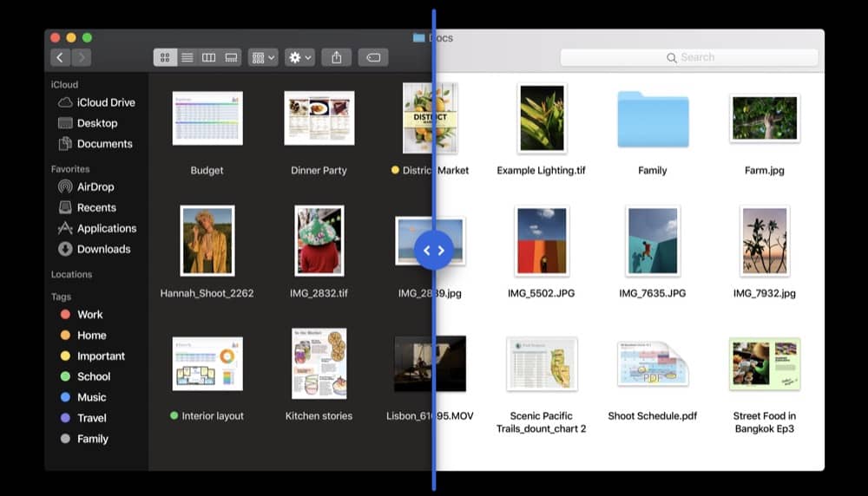
Task: Open the group-by arrangement dropdown
Action: (x=263, y=57)
